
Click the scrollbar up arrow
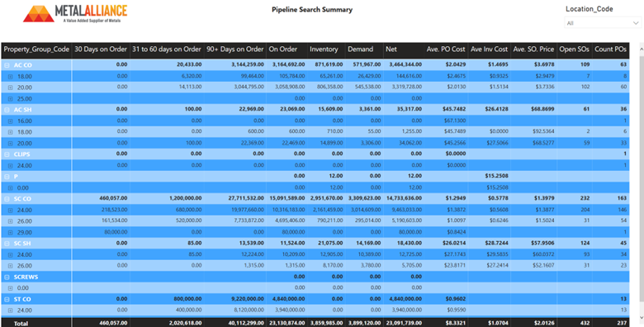(x=641, y=49)
